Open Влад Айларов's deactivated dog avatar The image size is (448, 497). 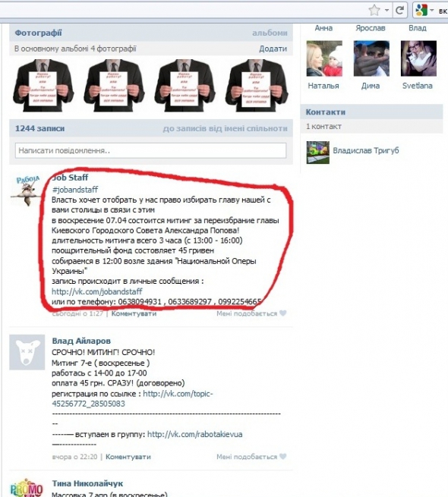pos(27,352)
